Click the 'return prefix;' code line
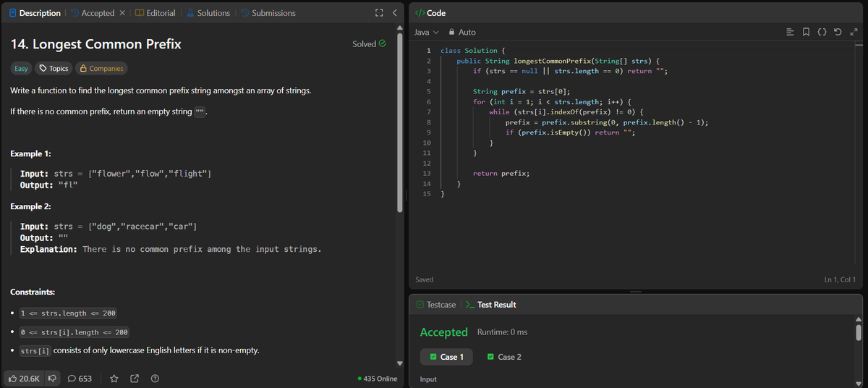Image resolution: width=868 pixels, height=388 pixels. 501,174
